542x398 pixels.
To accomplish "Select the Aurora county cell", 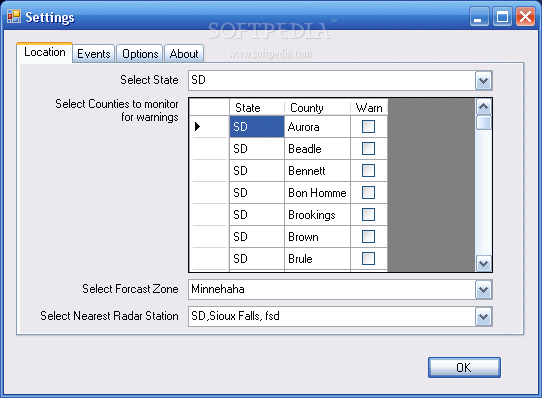I will [x=317, y=127].
